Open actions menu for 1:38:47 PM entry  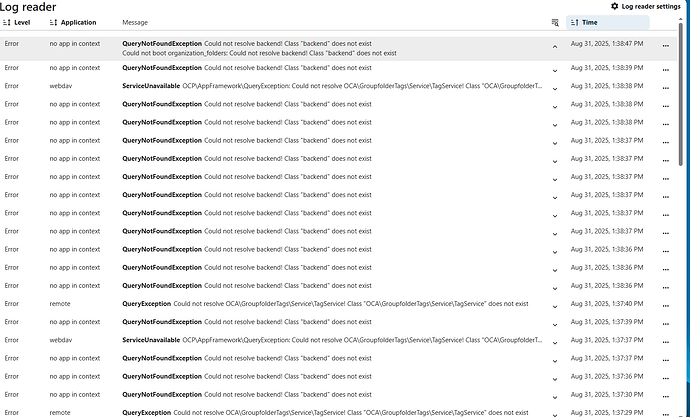[x=665, y=47]
